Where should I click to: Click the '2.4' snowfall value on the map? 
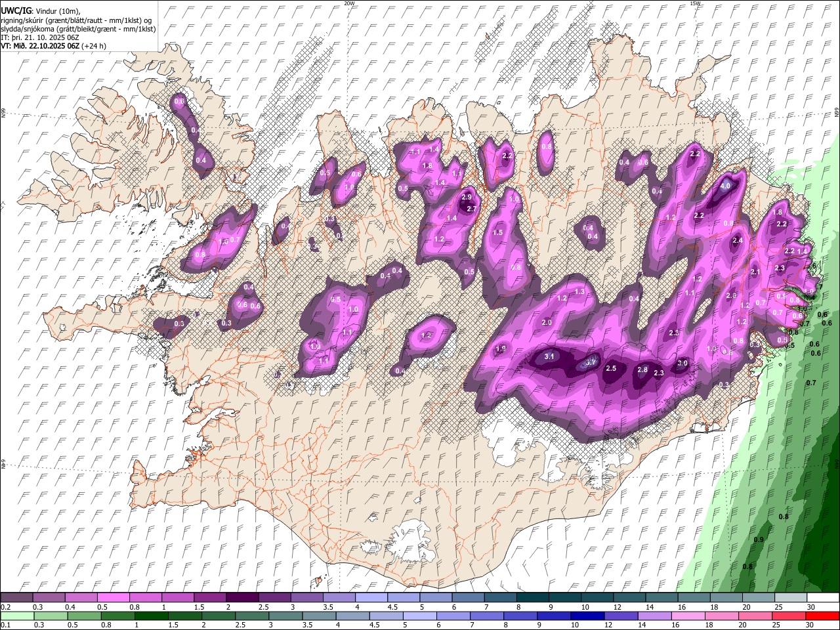click(x=738, y=240)
